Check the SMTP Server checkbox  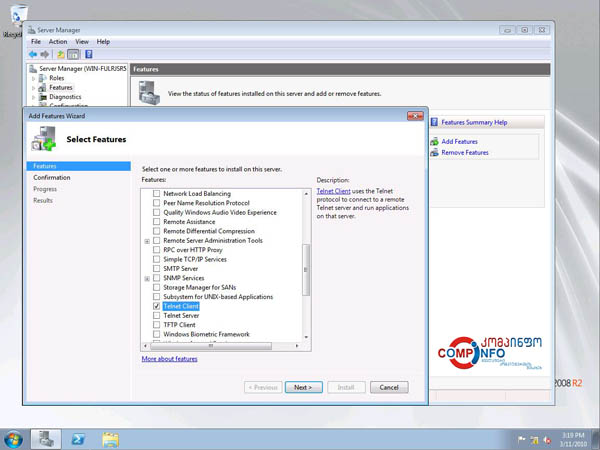click(157, 269)
